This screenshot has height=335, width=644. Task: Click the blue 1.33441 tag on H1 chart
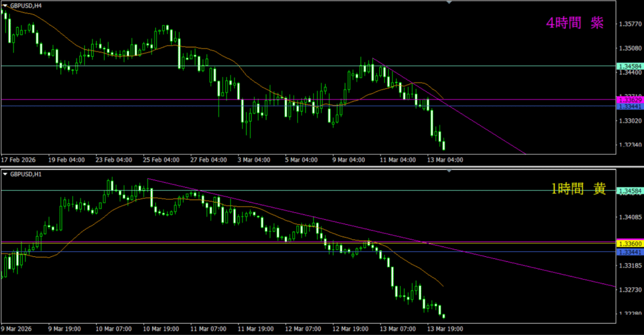[x=630, y=252]
